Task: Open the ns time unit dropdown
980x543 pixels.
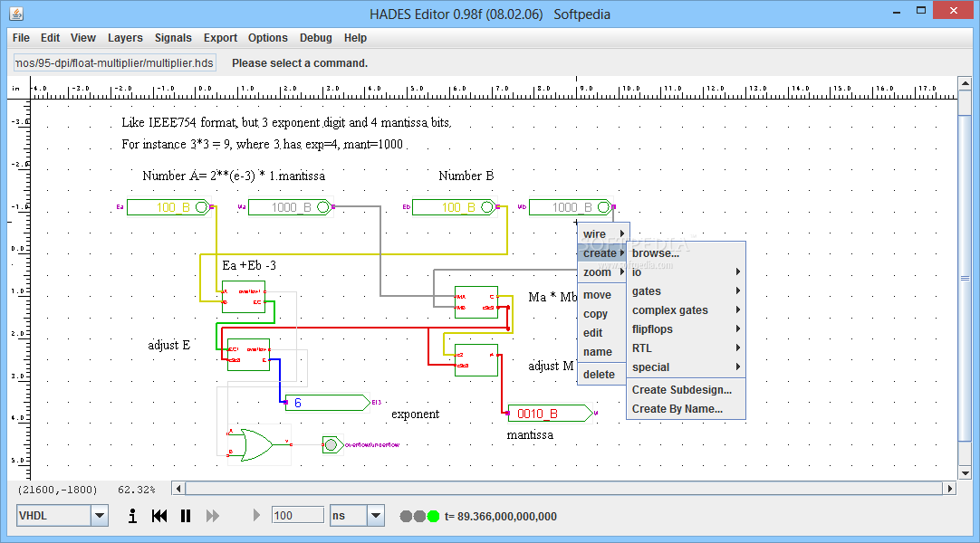Action: 376,516
